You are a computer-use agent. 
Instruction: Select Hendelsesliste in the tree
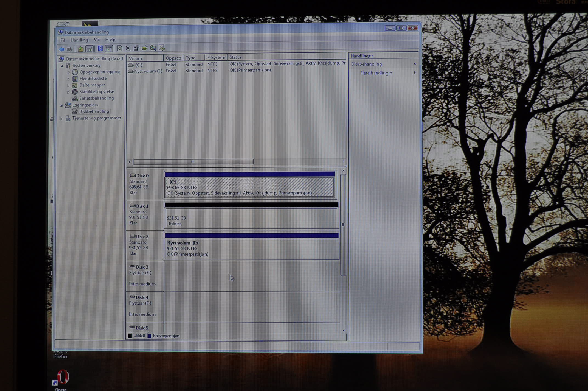93,78
